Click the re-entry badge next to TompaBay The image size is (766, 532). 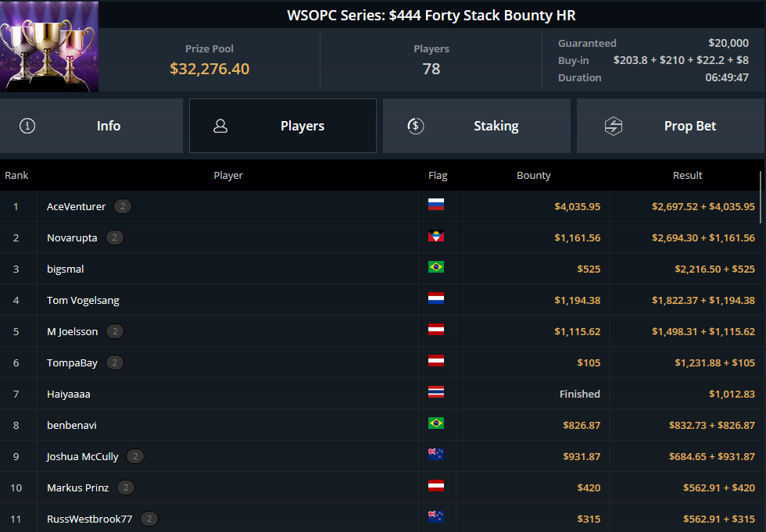[115, 362]
